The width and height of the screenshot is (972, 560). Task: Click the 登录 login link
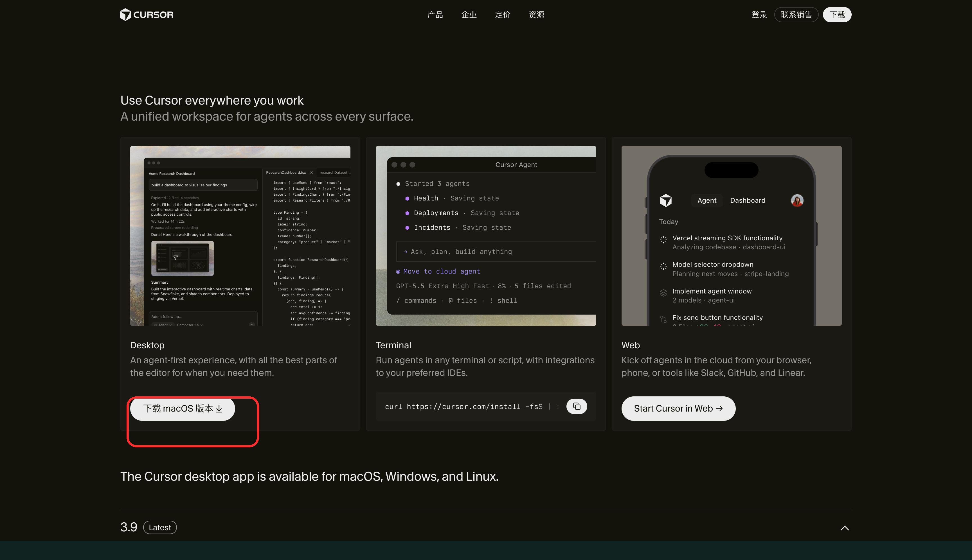[x=759, y=15]
